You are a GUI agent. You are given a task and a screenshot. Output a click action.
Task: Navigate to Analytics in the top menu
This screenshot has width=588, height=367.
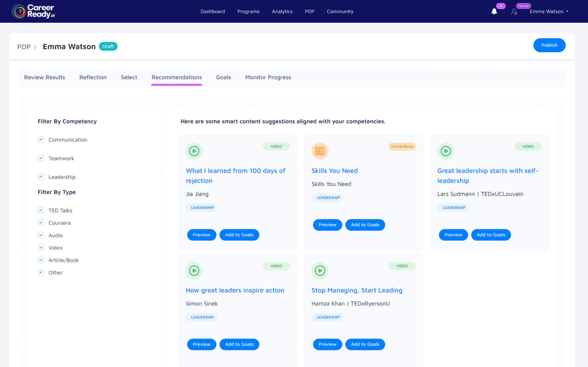point(282,11)
